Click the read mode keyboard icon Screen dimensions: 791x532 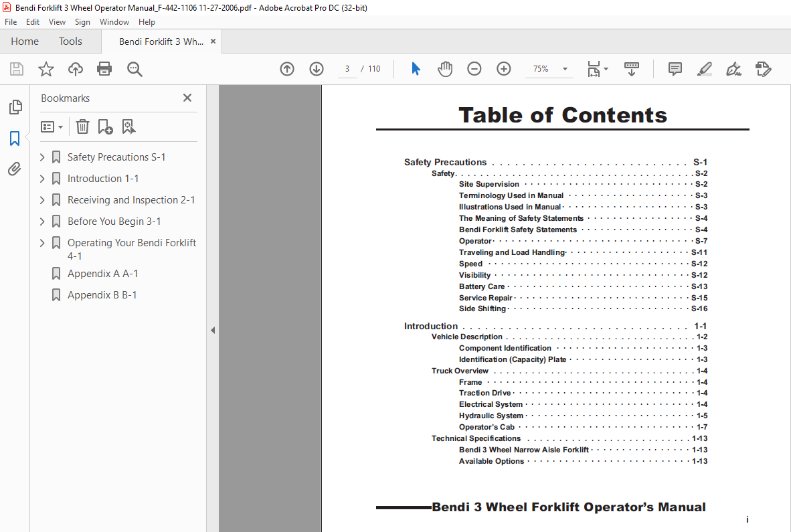[632, 68]
